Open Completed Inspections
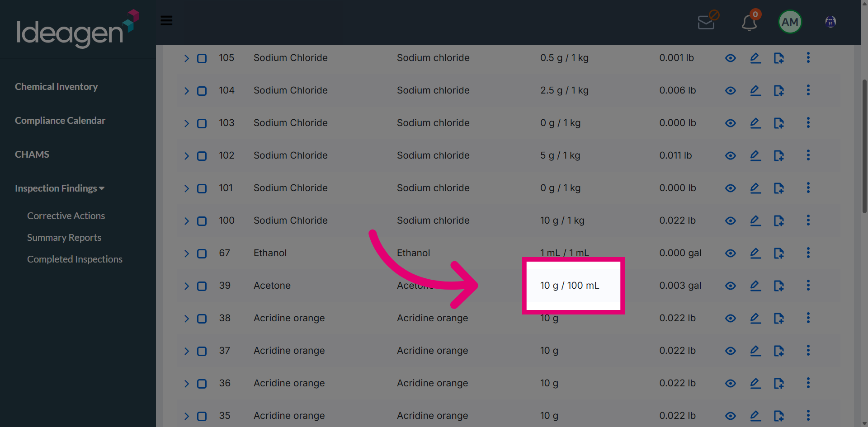Viewport: 868px width, 427px height. (75, 259)
